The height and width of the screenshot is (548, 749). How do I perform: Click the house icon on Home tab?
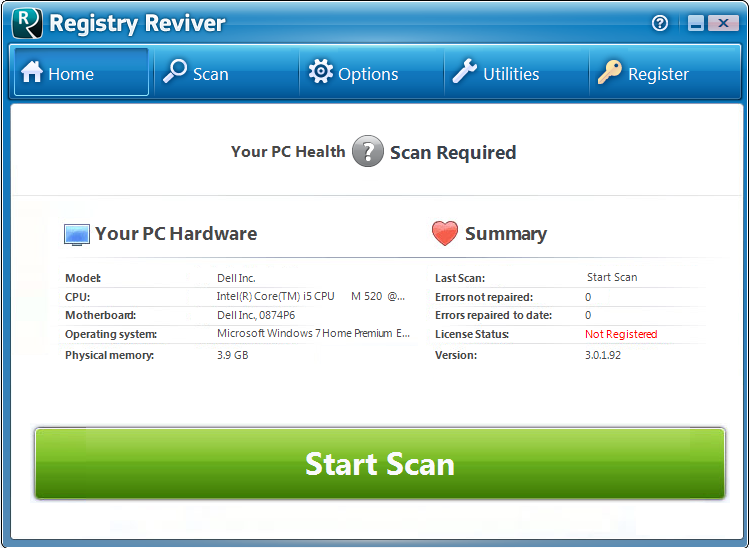(x=33, y=73)
